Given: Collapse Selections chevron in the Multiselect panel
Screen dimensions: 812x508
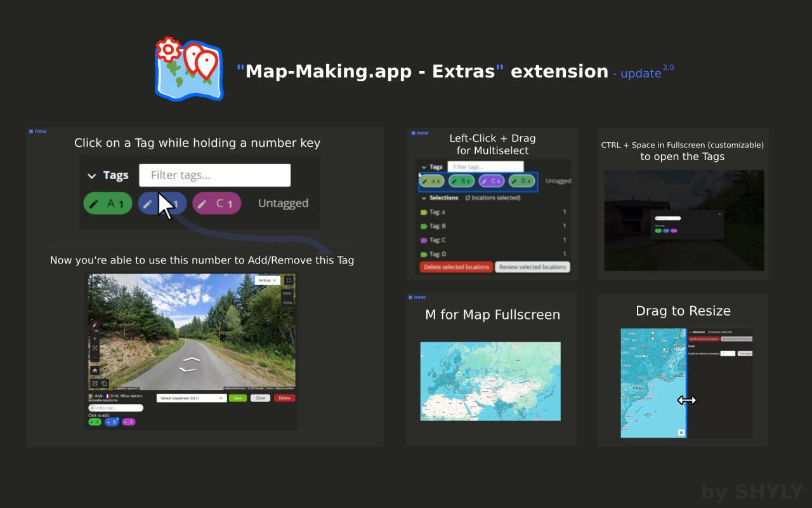Looking at the screenshot, I should [424, 198].
